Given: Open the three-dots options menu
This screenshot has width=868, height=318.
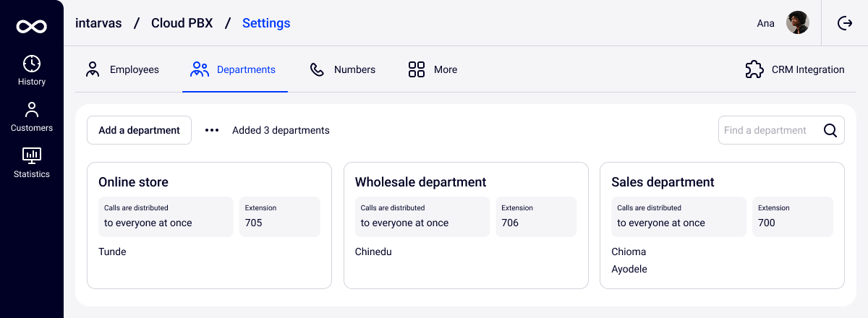Looking at the screenshot, I should coord(211,130).
